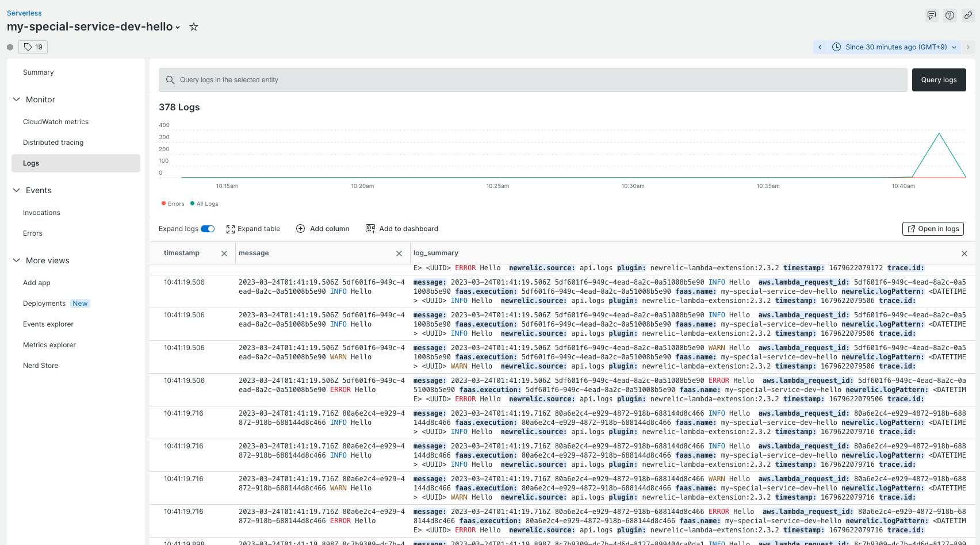Select CloudWatch metrics in the sidebar
The image size is (980, 545).
pos(56,121)
